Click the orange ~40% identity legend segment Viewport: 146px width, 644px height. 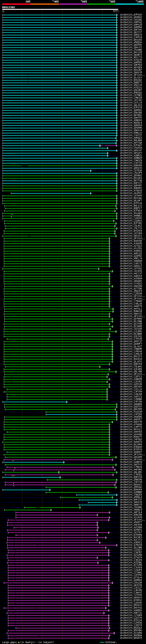point(45,4)
